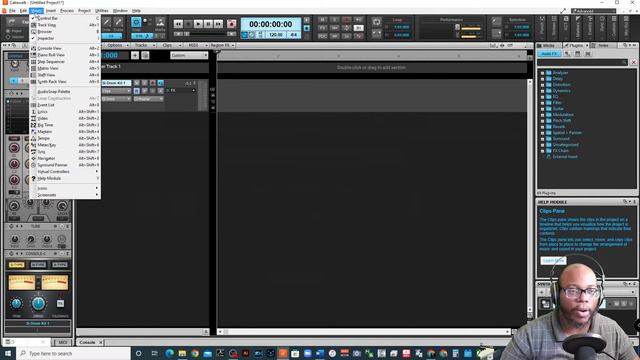Click the Track View menu item
Image resolution: width=640 pixels, height=360 pixels.
click(x=65, y=25)
